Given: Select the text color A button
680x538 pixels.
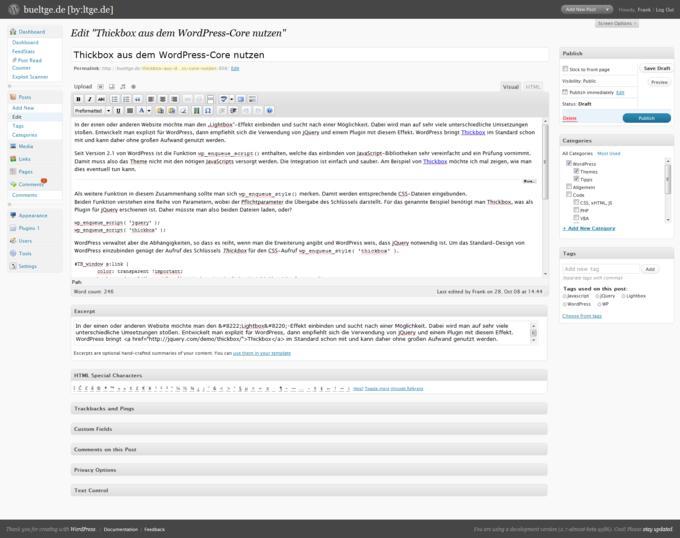Looking at the screenshot, I should point(141,111).
